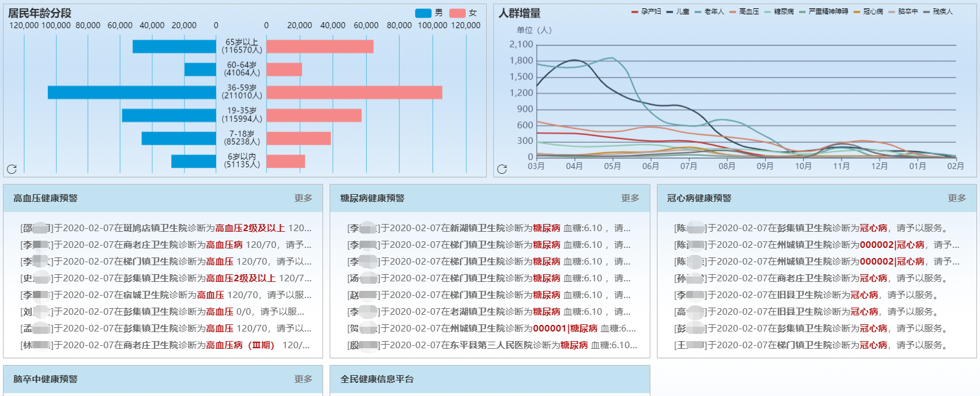Viewport: 980px width, 396px height.
Task: Expand 更多 in 冠心病健康预警 panel
Action: tap(957, 198)
